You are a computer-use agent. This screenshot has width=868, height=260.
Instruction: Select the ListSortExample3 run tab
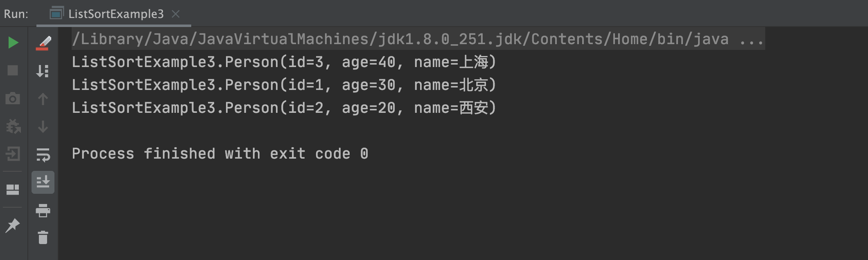[107, 14]
